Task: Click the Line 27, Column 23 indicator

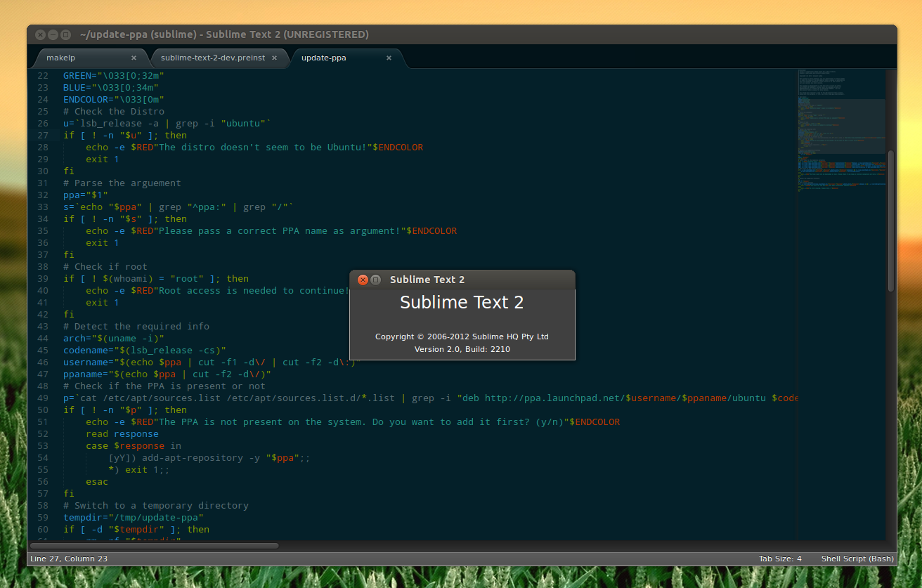Action: tap(70, 558)
